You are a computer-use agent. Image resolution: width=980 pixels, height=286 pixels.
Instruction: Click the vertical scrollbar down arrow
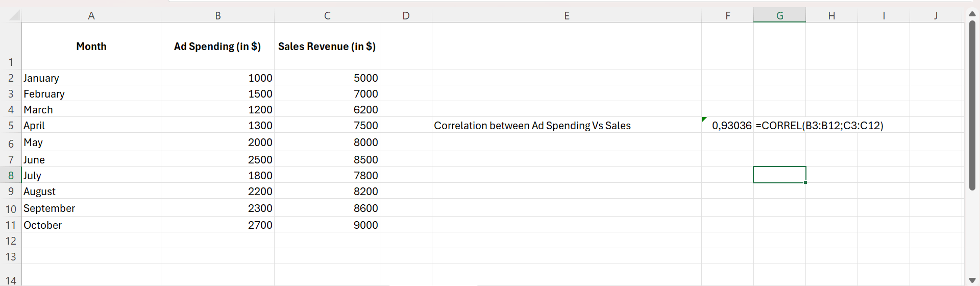pos(972,280)
